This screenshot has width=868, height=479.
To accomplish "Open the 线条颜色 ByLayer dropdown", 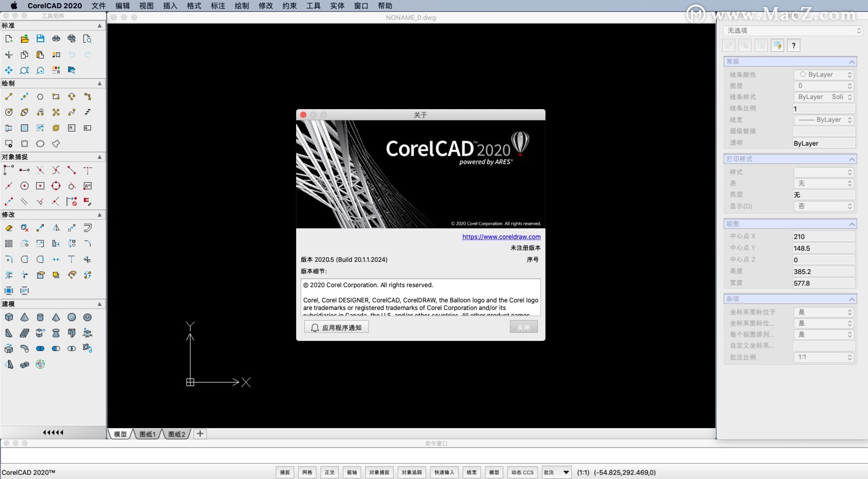I will point(824,75).
